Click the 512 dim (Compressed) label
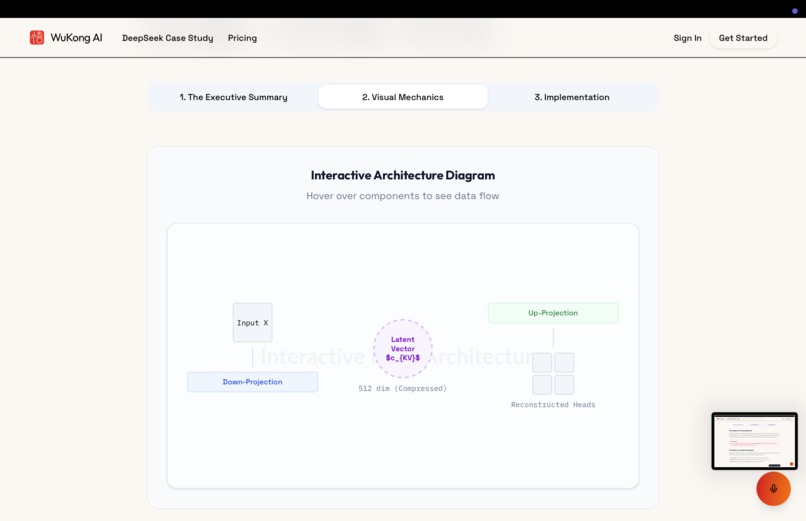This screenshot has width=806, height=521. coord(402,388)
